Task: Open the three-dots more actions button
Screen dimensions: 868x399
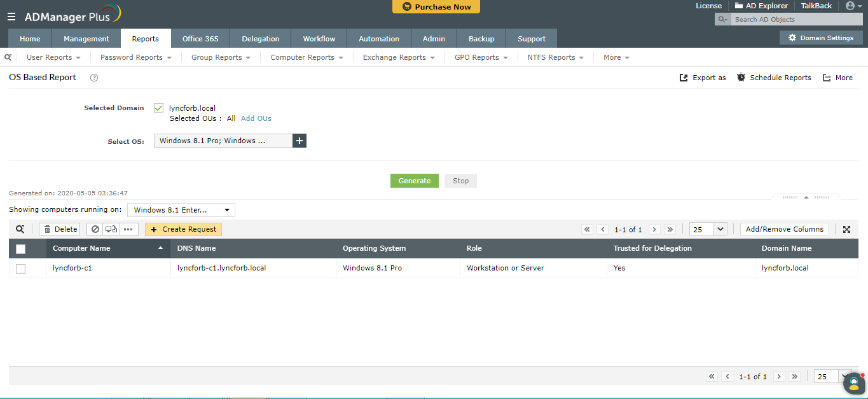Action: 128,229
